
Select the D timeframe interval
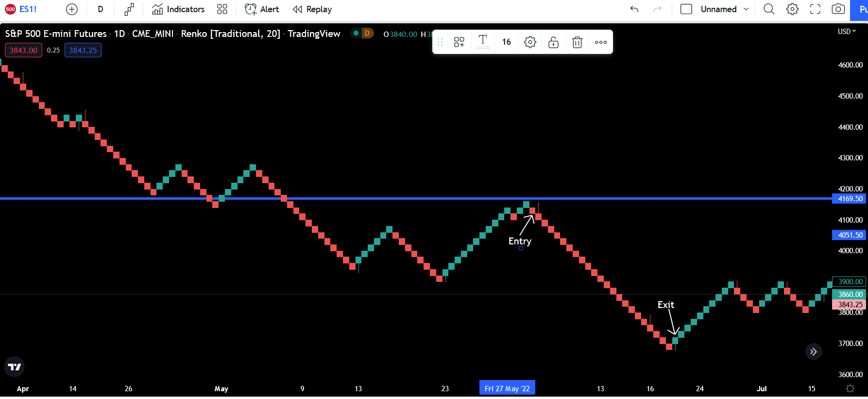point(101,9)
